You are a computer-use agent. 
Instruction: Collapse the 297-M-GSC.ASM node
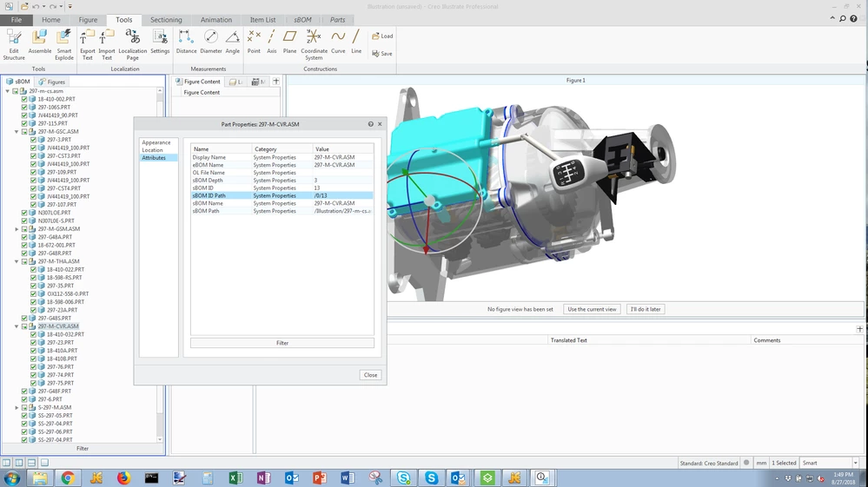click(17, 132)
